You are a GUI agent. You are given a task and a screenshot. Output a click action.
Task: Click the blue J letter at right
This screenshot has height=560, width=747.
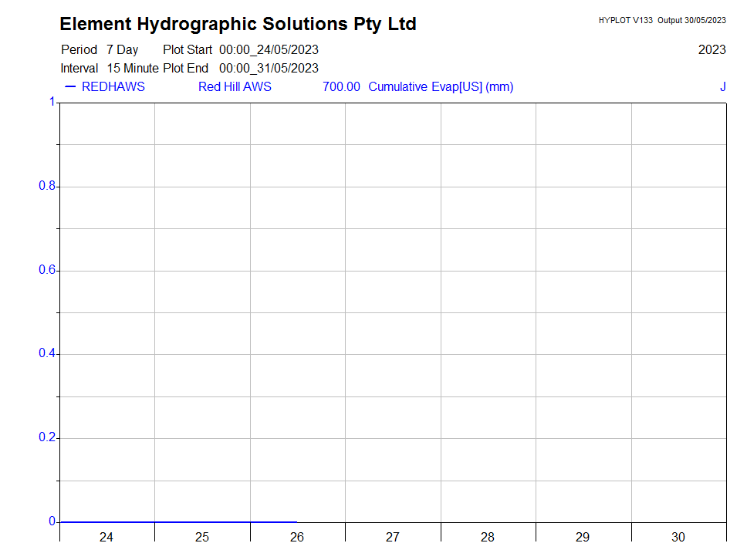(x=722, y=86)
